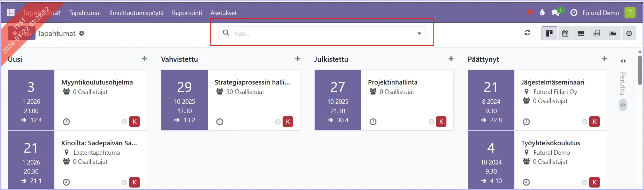This screenshot has height=190, width=644.
Task: Expand the search options dropdown arrow
Action: coord(419,34)
